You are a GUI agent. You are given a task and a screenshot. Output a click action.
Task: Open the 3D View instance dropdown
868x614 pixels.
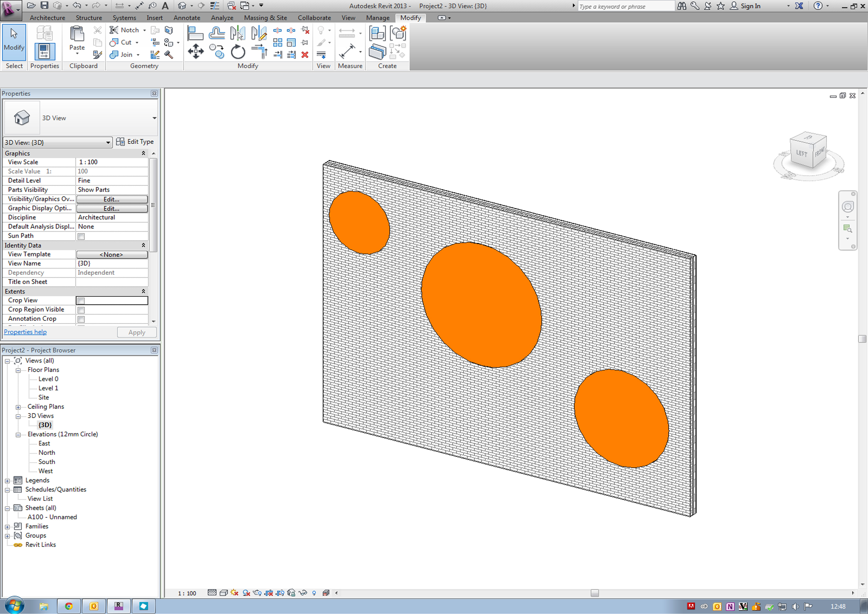(x=108, y=143)
